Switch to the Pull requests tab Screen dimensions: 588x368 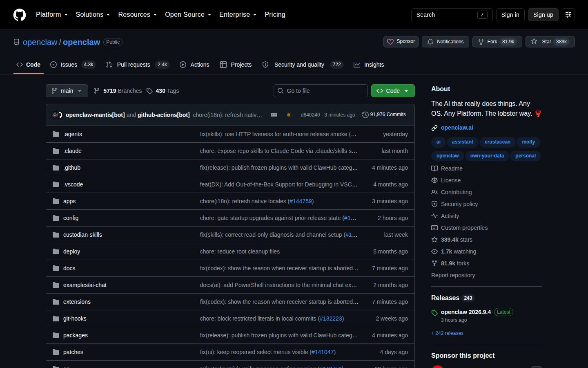(138, 65)
